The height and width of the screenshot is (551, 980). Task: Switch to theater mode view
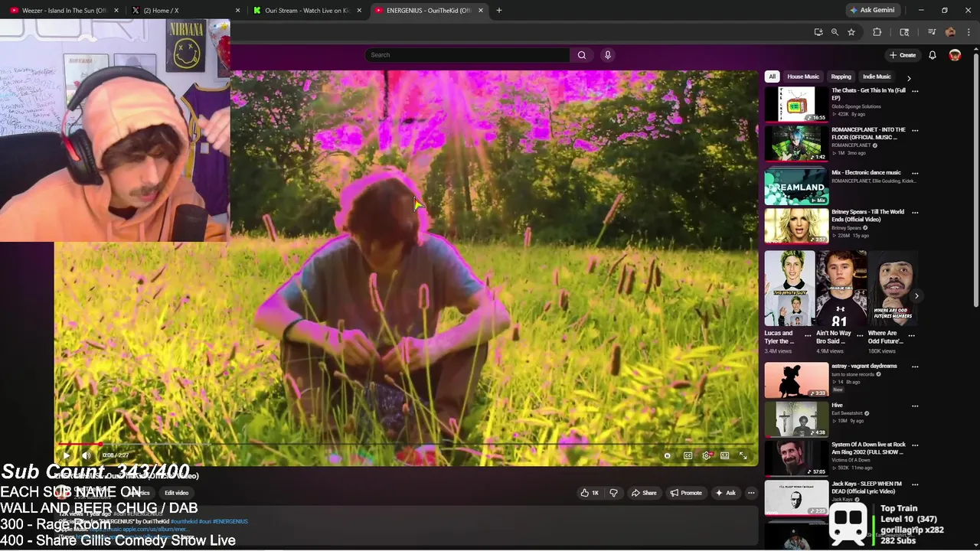[724, 455]
